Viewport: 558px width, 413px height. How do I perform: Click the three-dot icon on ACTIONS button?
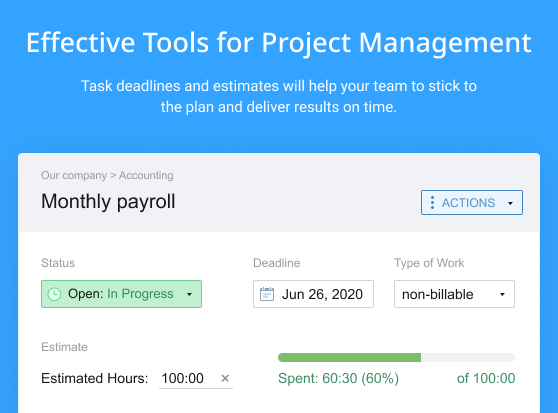point(432,202)
